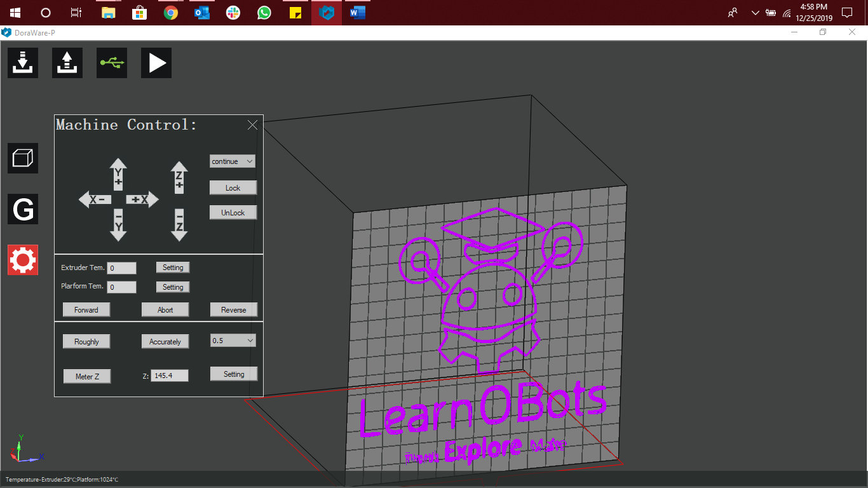Open WhatsApp from taskbar
868x488 pixels.
point(264,13)
